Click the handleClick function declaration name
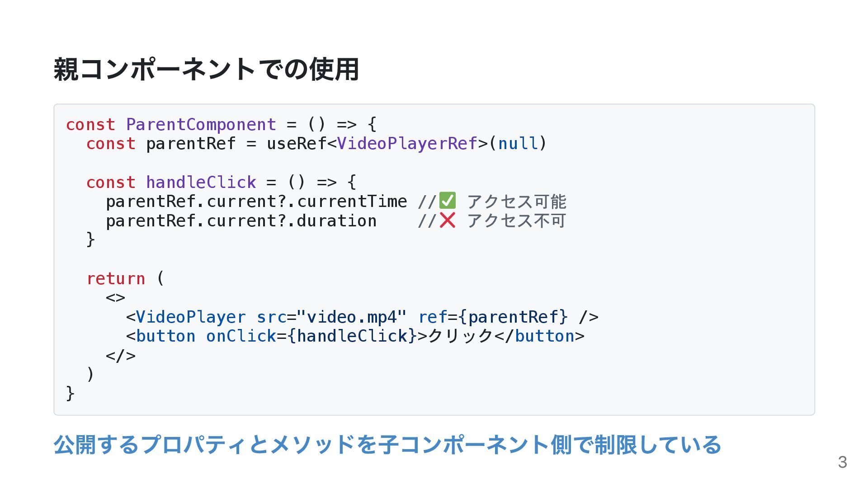This screenshot has height=488, width=868. tap(201, 182)
